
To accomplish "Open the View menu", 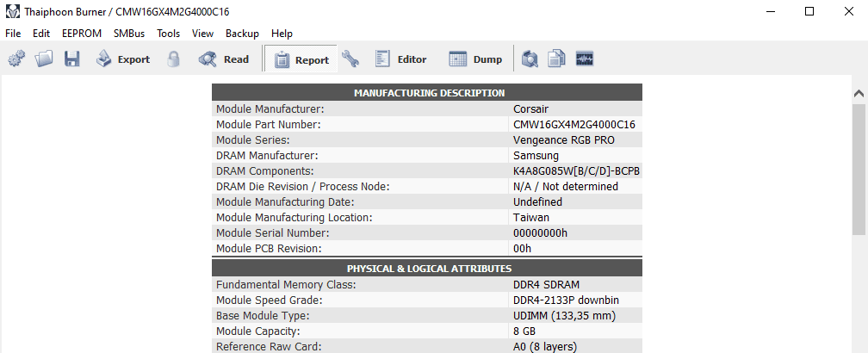I will pos(202,34).
